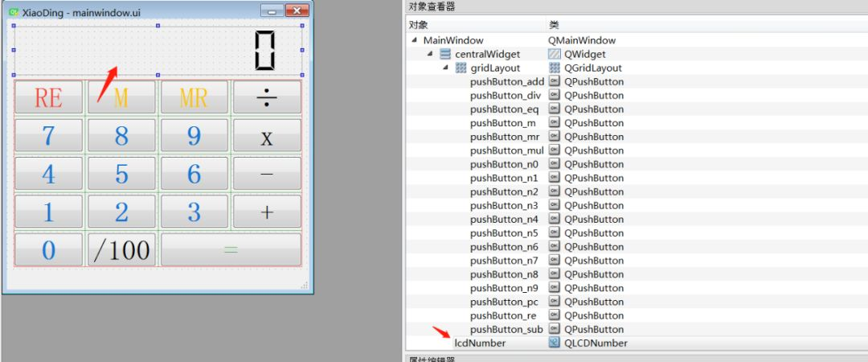Click the pushButton_n9 class icon
The image size is (868, 362).
point(554,288)
